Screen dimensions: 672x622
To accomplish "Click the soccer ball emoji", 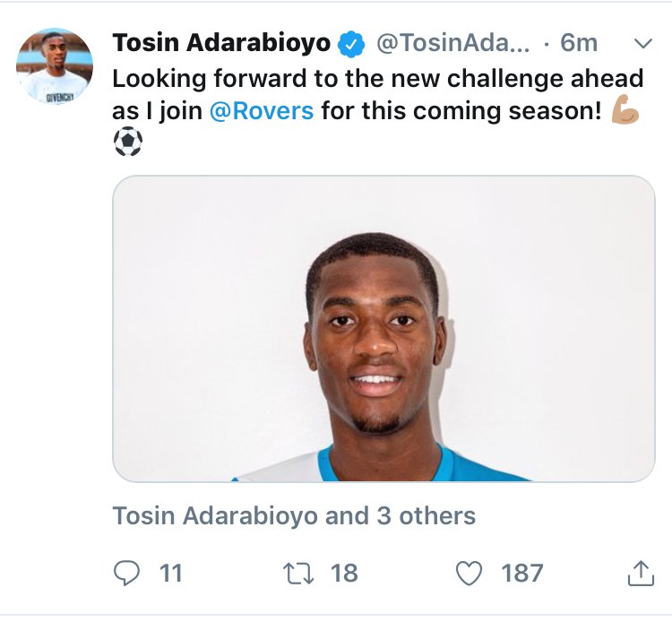I will 128,143.
